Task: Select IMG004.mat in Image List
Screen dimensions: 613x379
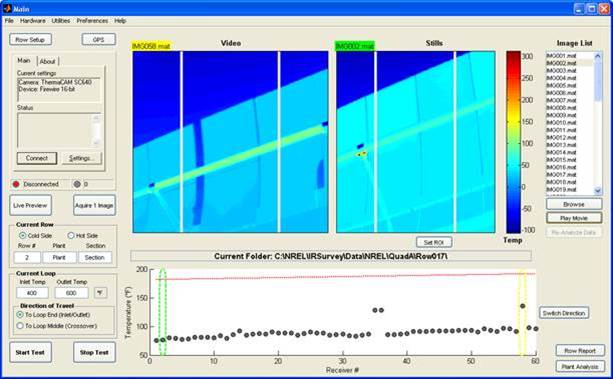Action: coord(561,78)
